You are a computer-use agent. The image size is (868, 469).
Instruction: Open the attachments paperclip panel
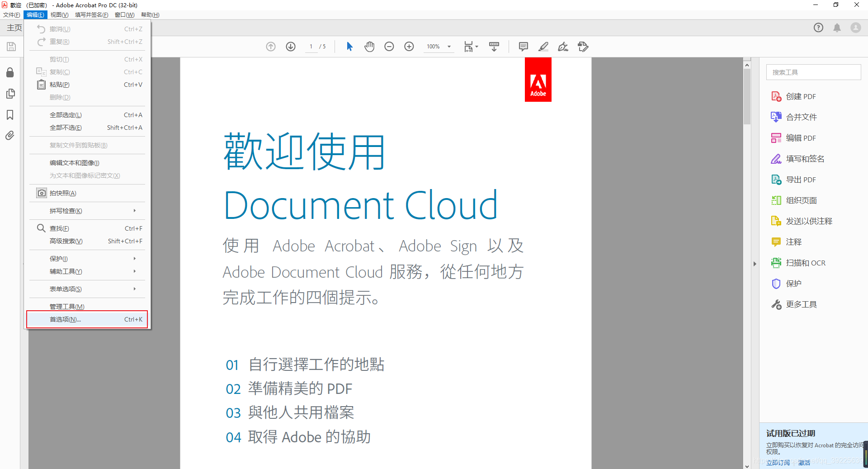click(10, 136)
